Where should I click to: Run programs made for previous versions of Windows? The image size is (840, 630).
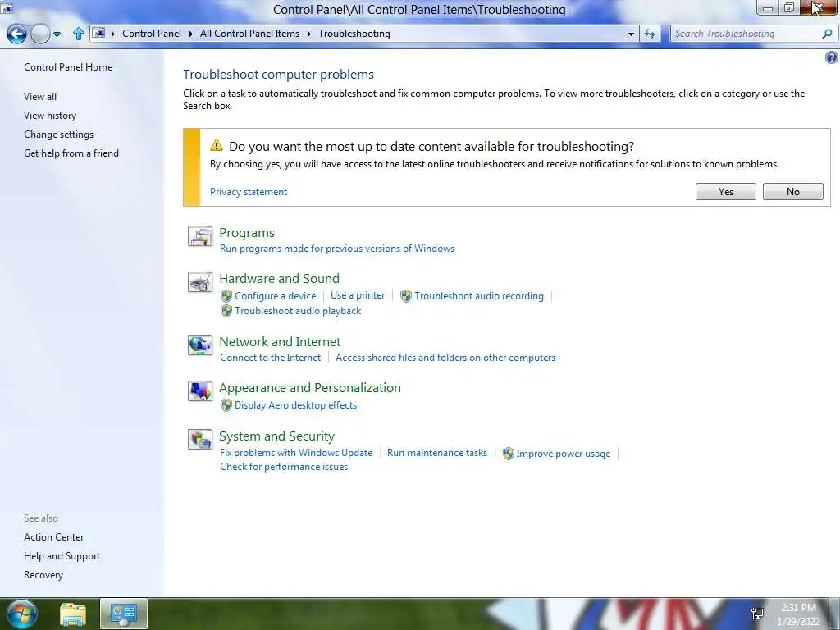pos(337,249)
